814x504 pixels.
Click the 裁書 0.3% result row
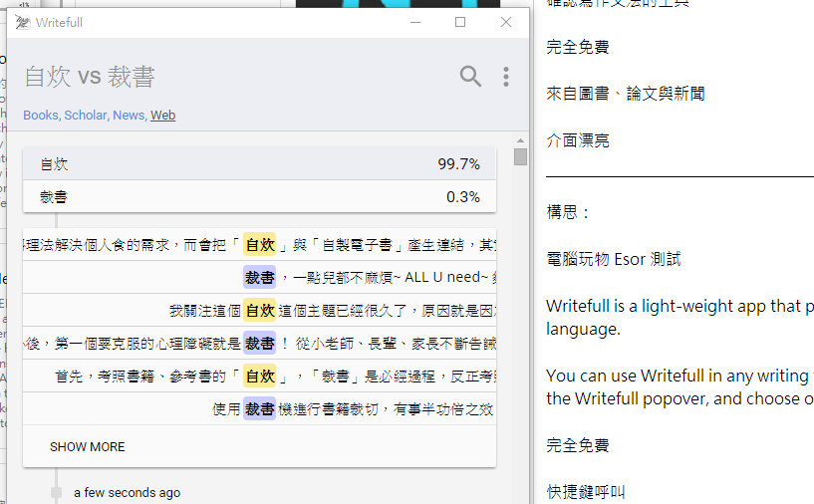[259, 197]
